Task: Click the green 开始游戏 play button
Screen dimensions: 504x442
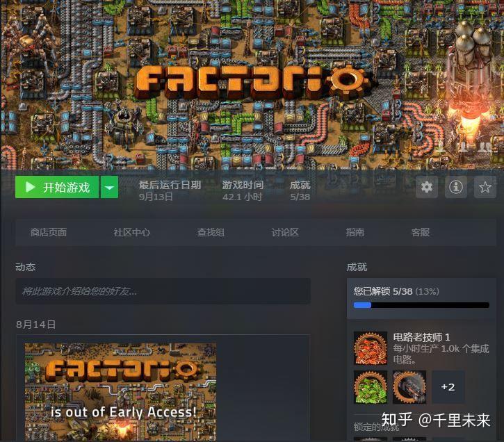Action: point(57,187)
